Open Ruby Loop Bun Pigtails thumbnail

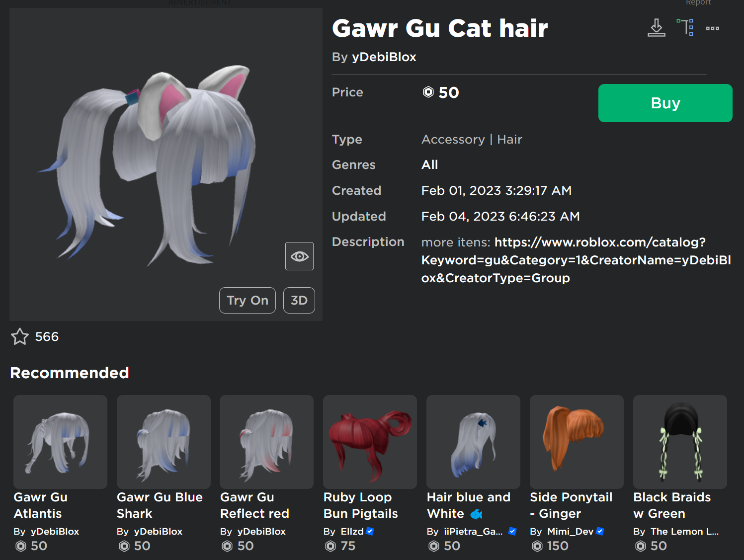click(x=370, y=442)
